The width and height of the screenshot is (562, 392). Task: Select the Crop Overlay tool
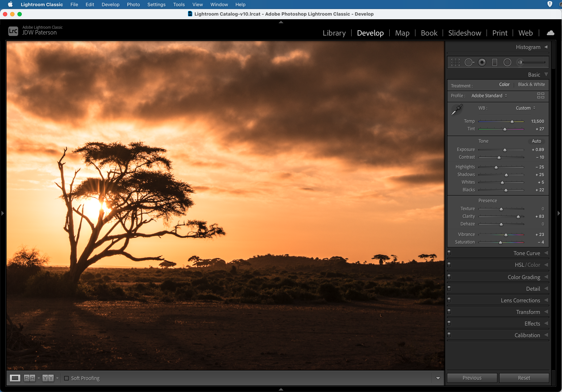click(455, 62)
